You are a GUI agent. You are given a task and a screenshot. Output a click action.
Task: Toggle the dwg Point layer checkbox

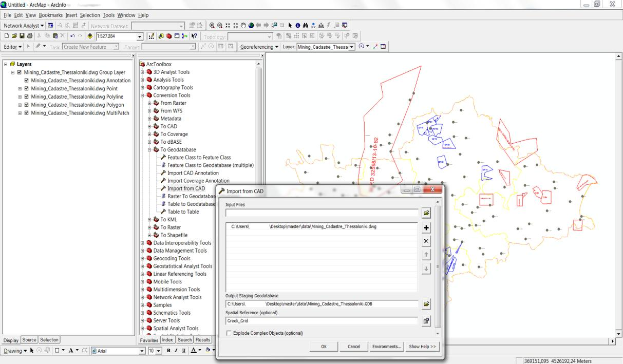(27, 89)
